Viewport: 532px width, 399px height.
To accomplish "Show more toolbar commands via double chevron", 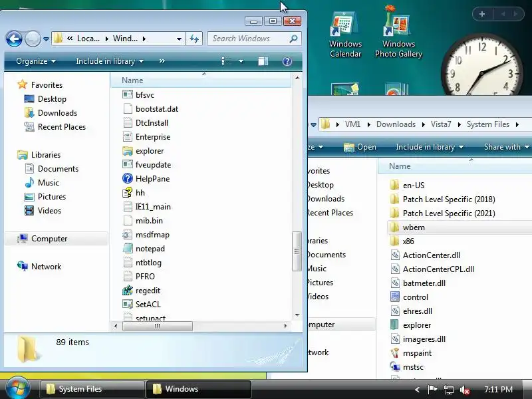I will [x=162, y=61].
